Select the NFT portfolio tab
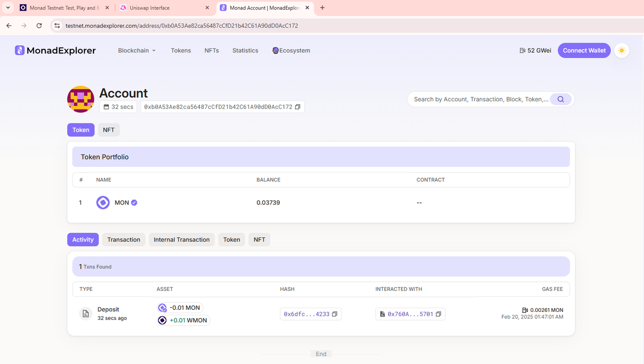The width and height of the screenshot is (644, 364). coord(109,130)
